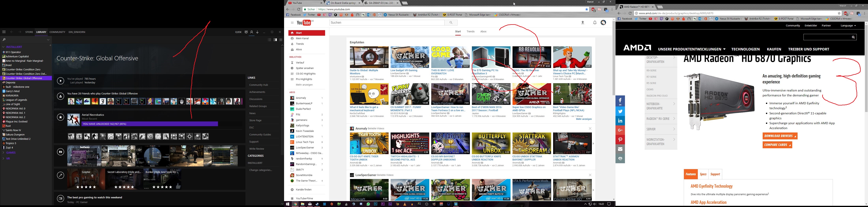Screen dimensions: 868x207
Task: Play Counter-Strike: Global Offensive with round play button
Action: [x=61, y=81]
